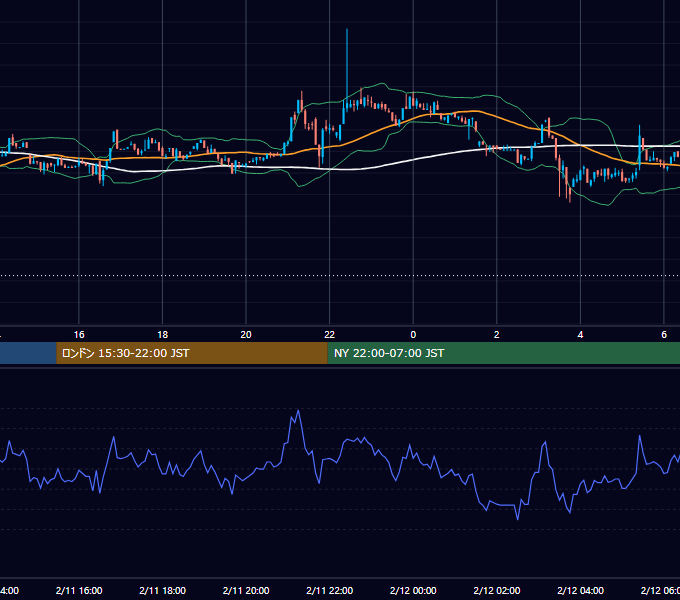
Task: Click the 2 hour label on price chart axis
Action: tap(497, 335)
